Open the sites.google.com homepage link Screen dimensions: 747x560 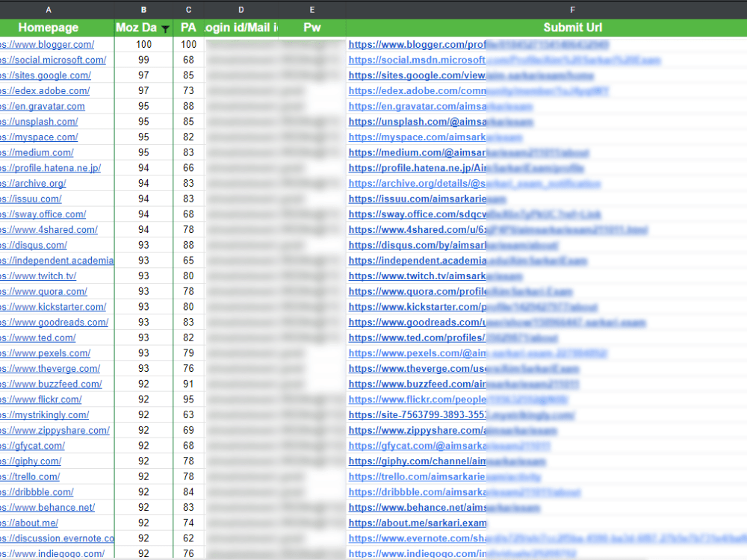coord(46,75)
